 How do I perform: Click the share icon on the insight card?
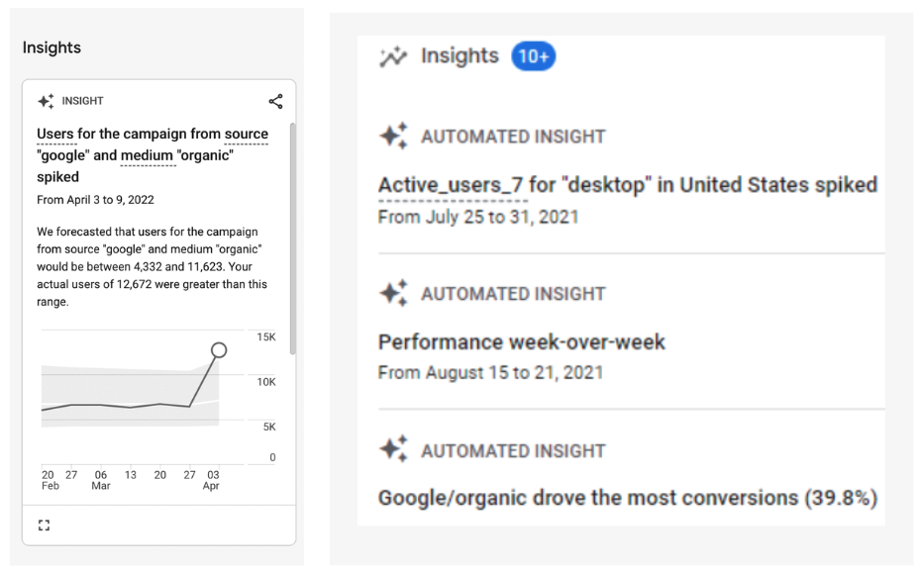tap(275, 101)
